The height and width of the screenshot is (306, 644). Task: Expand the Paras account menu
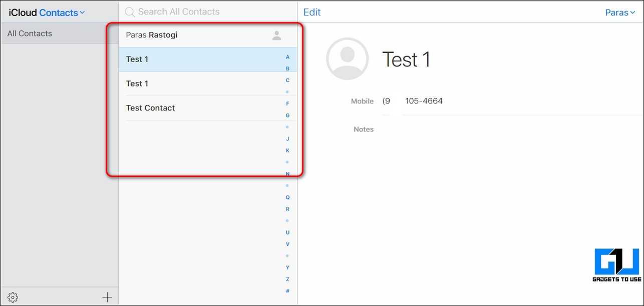620,12
